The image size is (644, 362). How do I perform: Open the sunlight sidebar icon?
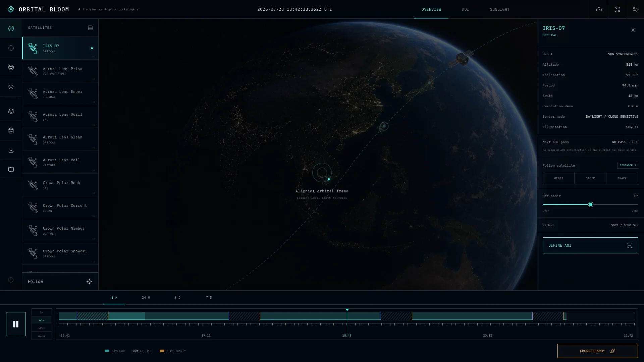tap(11, 87)
